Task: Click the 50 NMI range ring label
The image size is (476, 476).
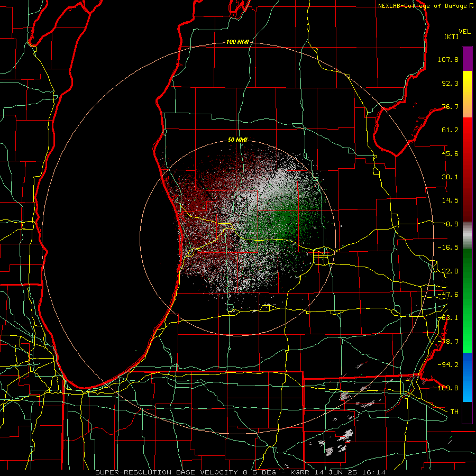Action: 237,140
